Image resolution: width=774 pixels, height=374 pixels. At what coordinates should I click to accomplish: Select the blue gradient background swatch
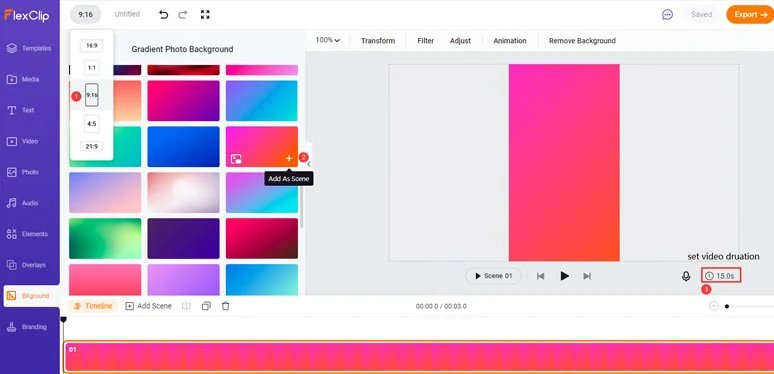point(183,147)
